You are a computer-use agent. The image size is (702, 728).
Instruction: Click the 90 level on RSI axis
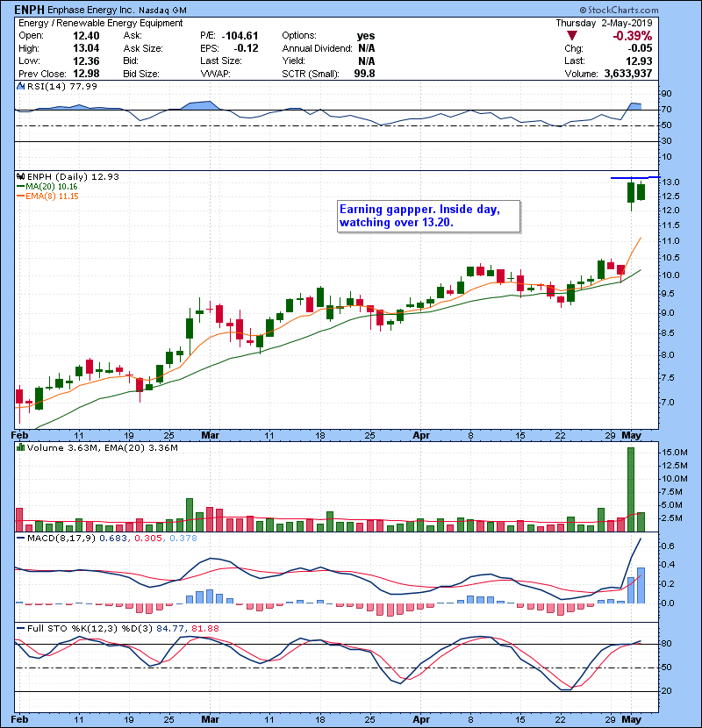click(x=667, y=94)
